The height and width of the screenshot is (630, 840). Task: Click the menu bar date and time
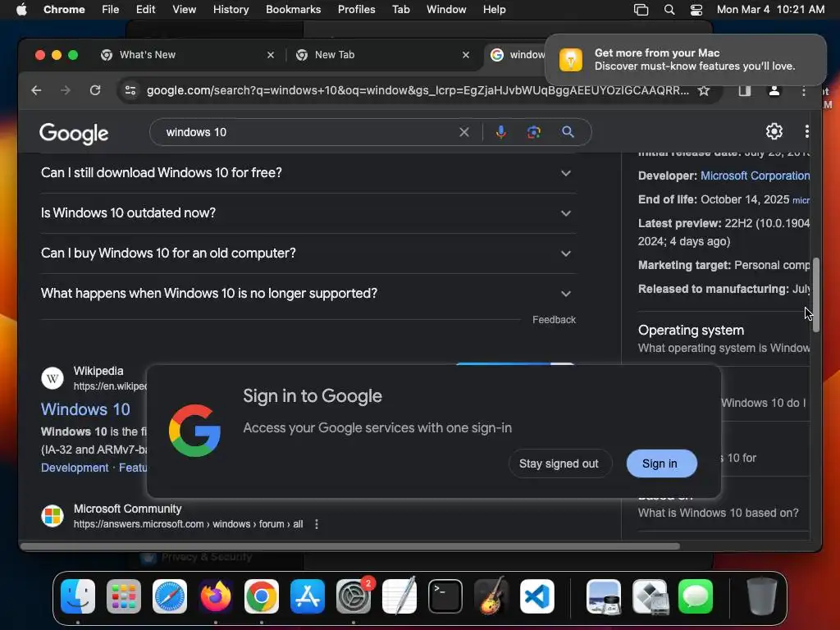pos(770,10)
